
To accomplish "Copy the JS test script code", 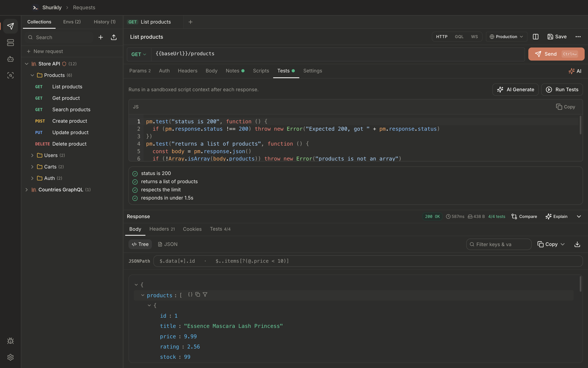I will point(566,107).
